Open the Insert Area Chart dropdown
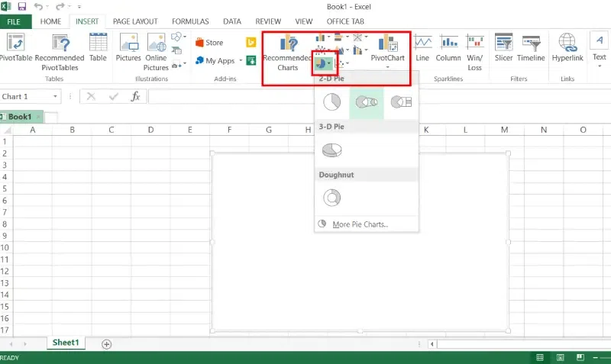Image resolution: width=611 pixels, height=364 pixels. 341,50
